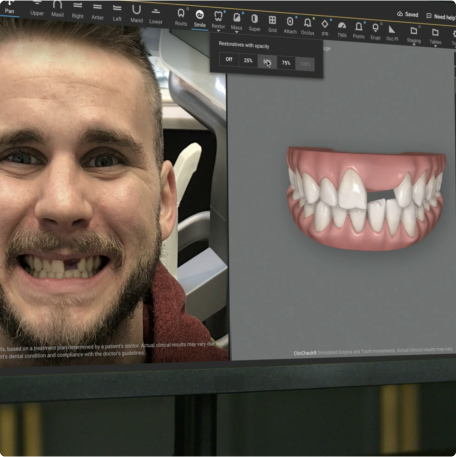
Task: Click the Saved cloud status
Action: click(x=408, y=14)
